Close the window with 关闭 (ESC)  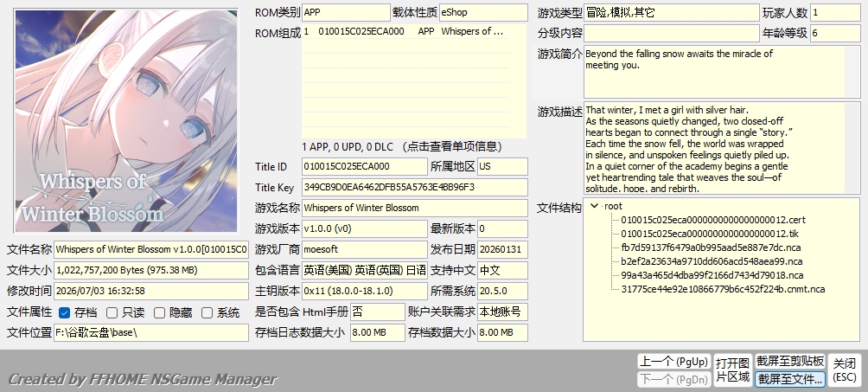click(x=845, y=370)
